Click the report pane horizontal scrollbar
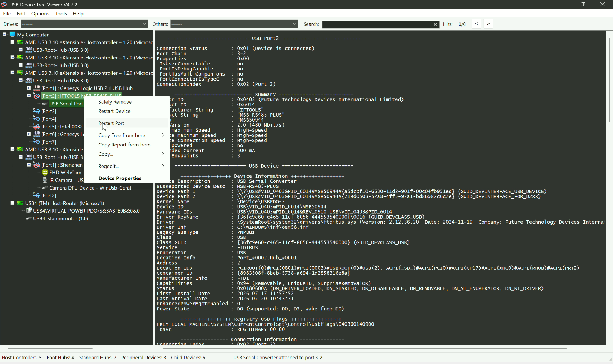Screen dimensions: 613x364 (364, 348)
